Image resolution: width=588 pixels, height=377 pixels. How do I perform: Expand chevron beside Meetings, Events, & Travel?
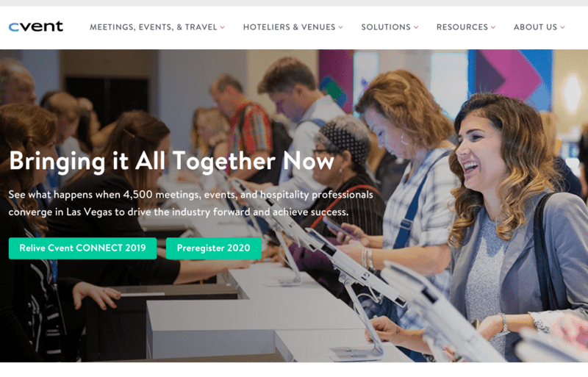click(223, 27)
